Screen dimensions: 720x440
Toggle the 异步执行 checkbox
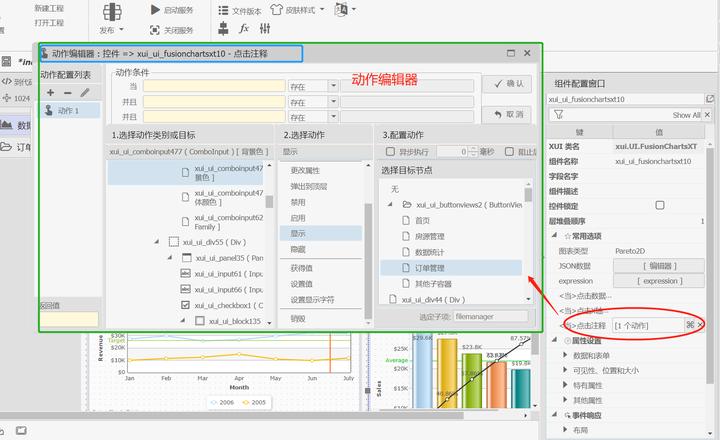[390, 152]
